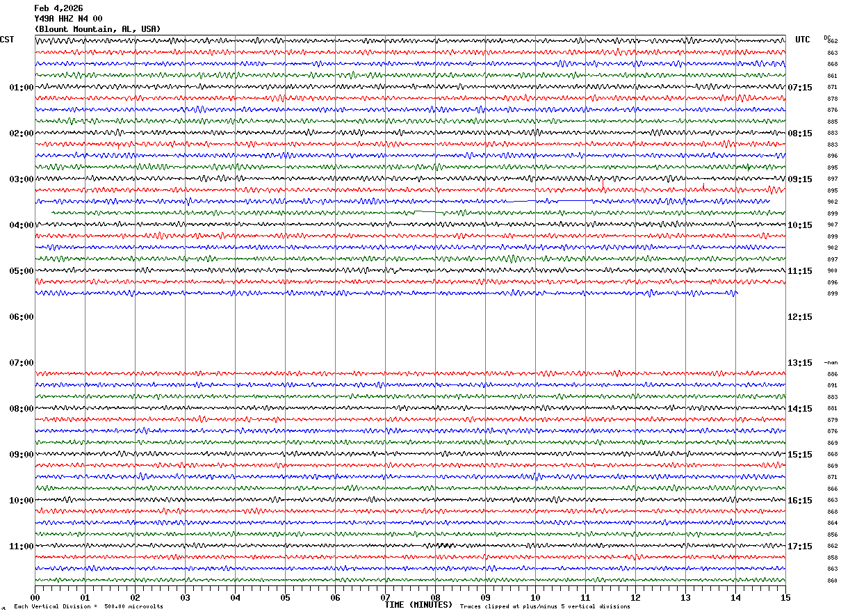Click the DC offset value "861"
The image size is (841, 616).
click(x=832, y=76)
